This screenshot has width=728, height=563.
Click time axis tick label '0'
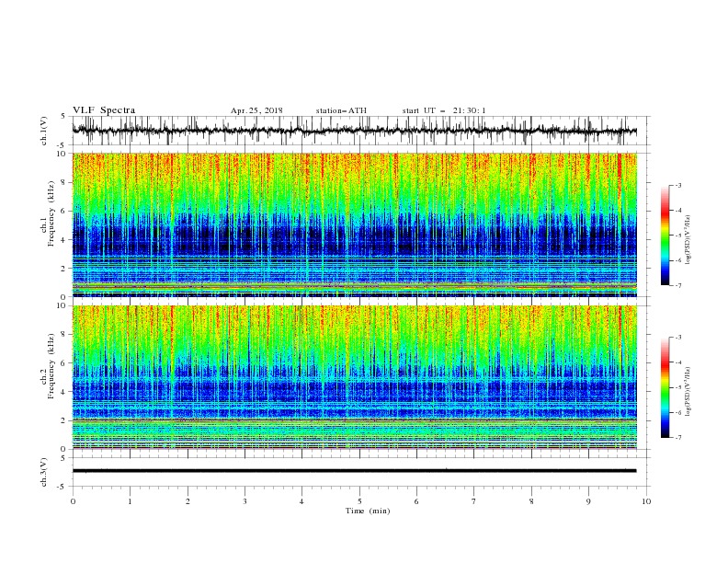73,501
